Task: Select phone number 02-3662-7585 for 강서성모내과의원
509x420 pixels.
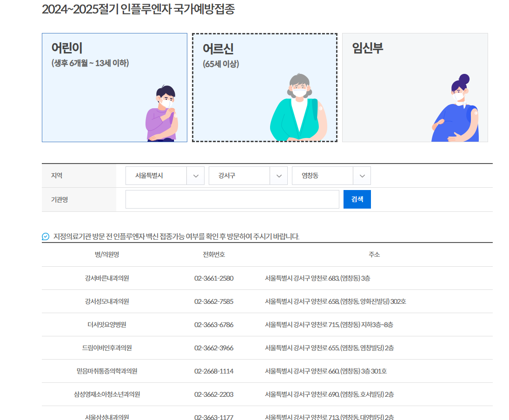Action: pos(214,302)
